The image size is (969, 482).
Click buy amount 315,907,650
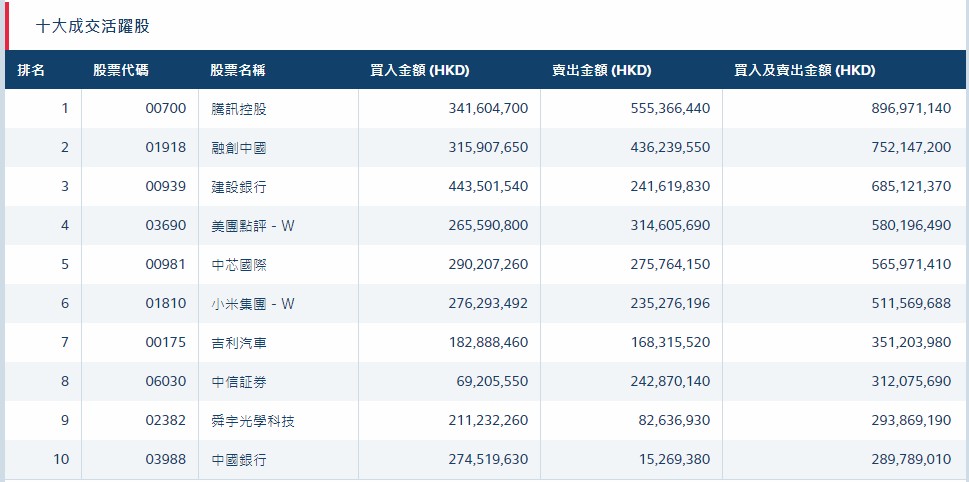click(x=489, y=148)
